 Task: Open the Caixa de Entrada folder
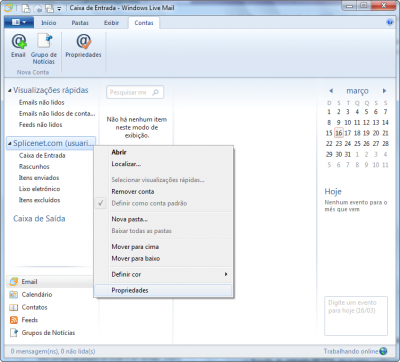tap(42, 156)
